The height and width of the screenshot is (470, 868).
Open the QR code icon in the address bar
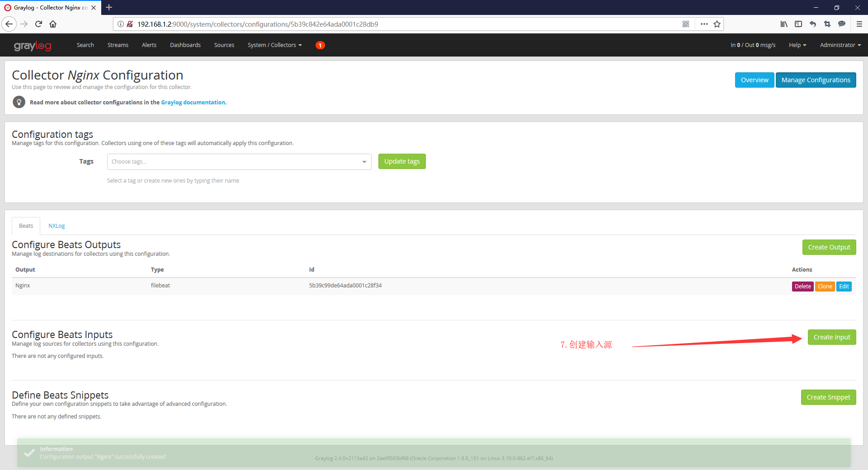pos(686,24)
